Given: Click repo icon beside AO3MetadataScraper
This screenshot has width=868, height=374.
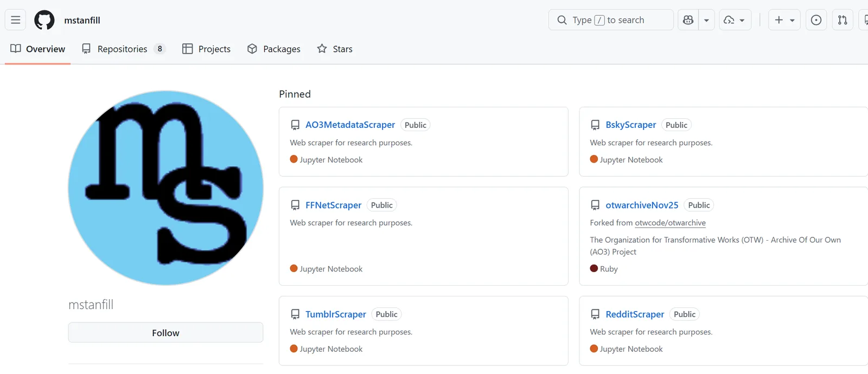Looking at the screenshot, I should pos(295,125).
